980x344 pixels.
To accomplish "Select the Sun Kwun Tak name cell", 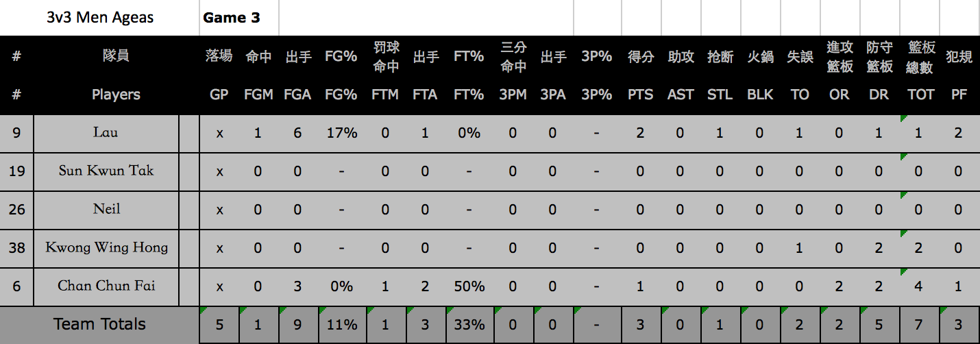I will (106, 171).
